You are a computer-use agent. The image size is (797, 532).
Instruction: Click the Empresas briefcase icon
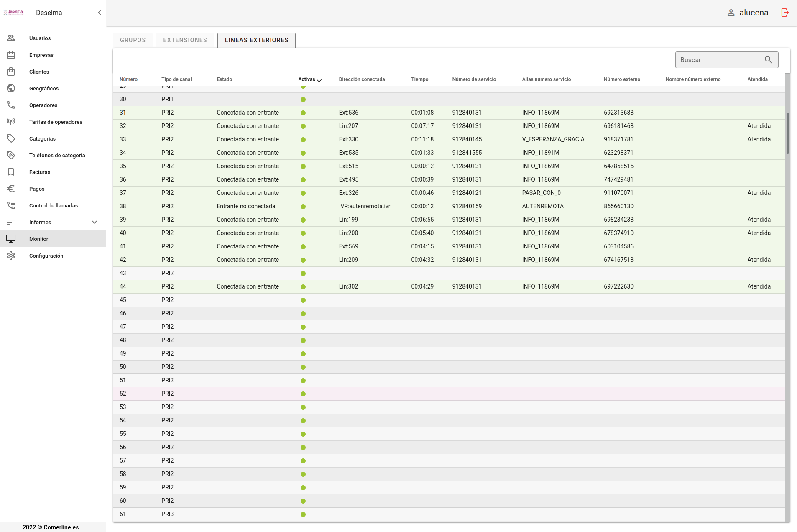11,55
